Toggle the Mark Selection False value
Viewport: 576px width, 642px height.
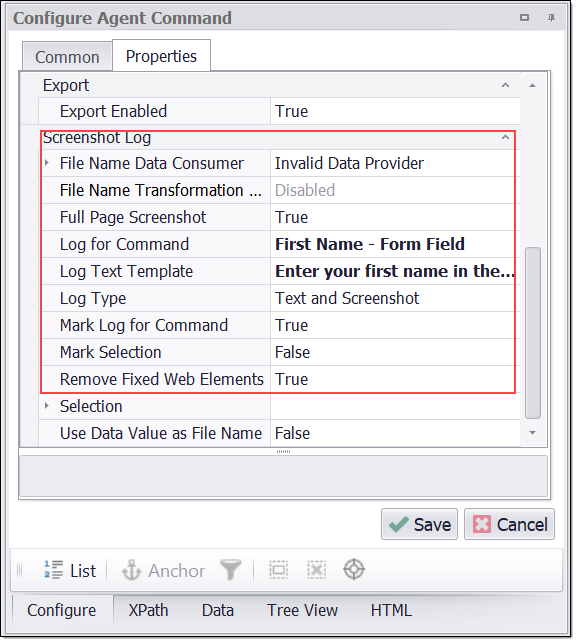(395, 353)
